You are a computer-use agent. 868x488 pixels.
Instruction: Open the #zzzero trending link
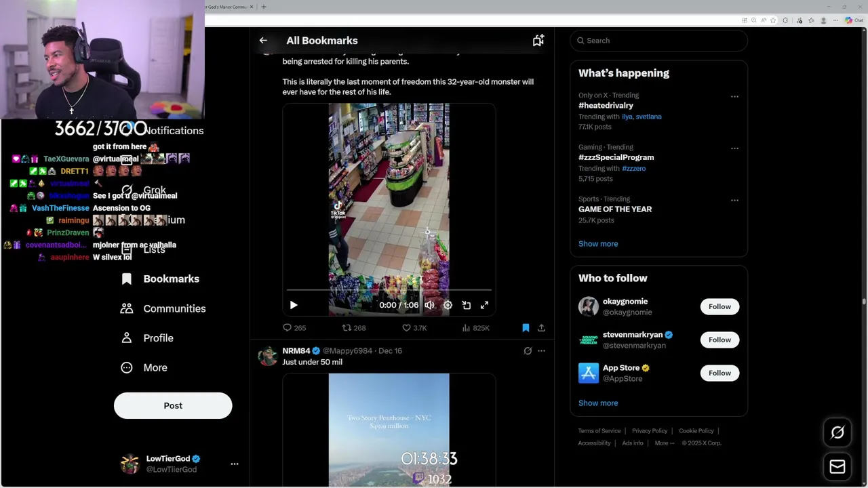(633, 168)
